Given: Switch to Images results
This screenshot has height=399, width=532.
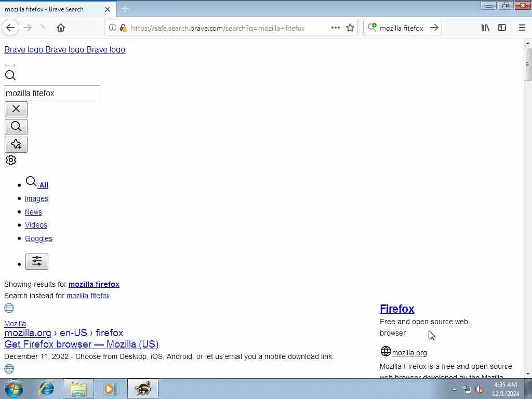Looking at the screenshot, I should coord(37,198).
